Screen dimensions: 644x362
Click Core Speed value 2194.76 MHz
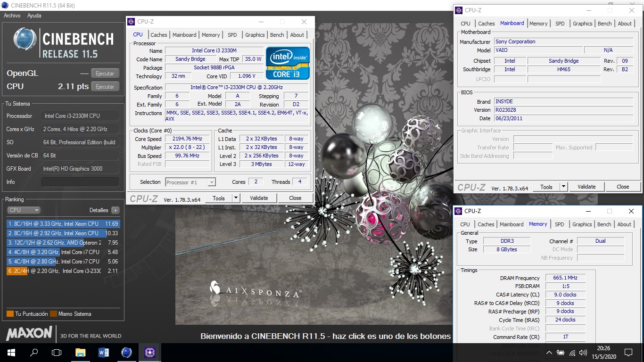(187, 139)
